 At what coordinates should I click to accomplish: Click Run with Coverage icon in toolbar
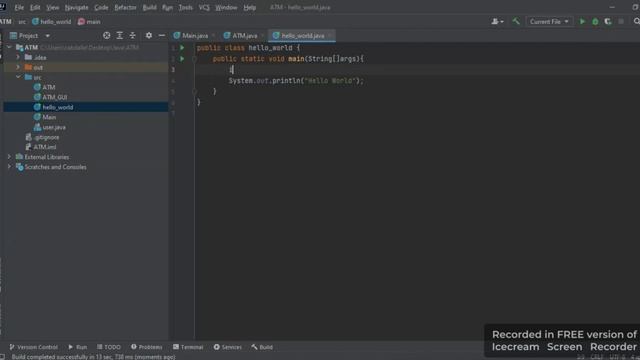point(608,22)
